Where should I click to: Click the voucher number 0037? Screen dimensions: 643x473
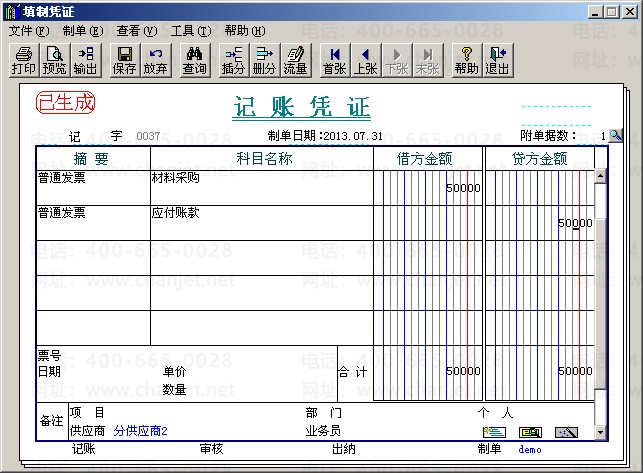point(148,136)
